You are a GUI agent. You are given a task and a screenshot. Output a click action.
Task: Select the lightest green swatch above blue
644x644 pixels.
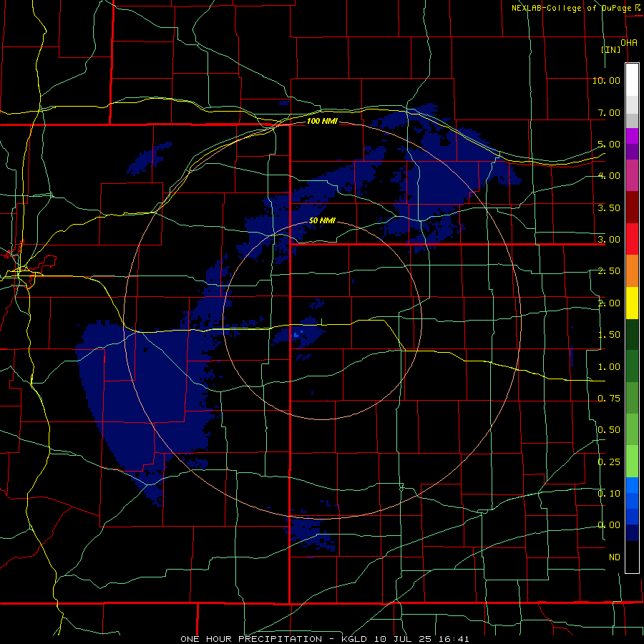click(632, 462)
